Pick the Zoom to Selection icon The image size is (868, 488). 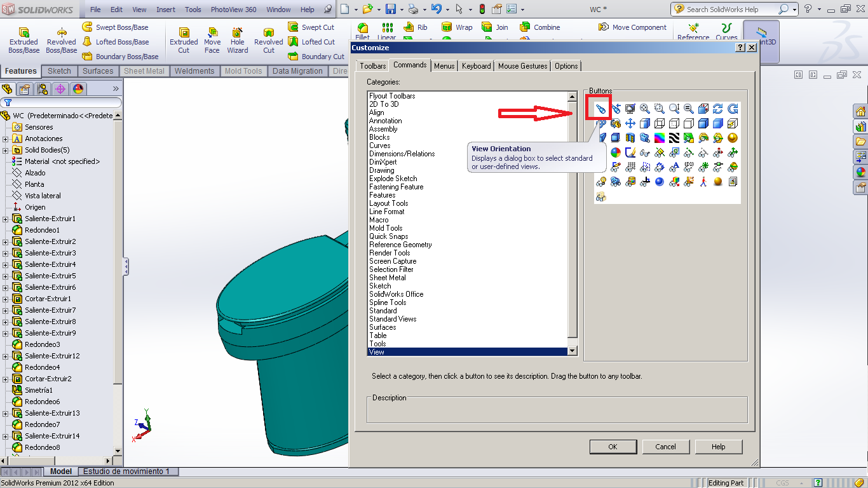(689, 109)
